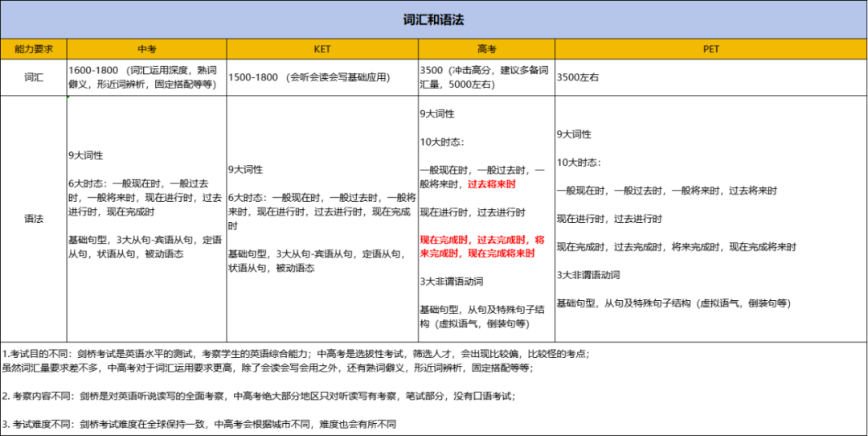
Task: Click 10大时态 in the PET column
Action: 579,162
